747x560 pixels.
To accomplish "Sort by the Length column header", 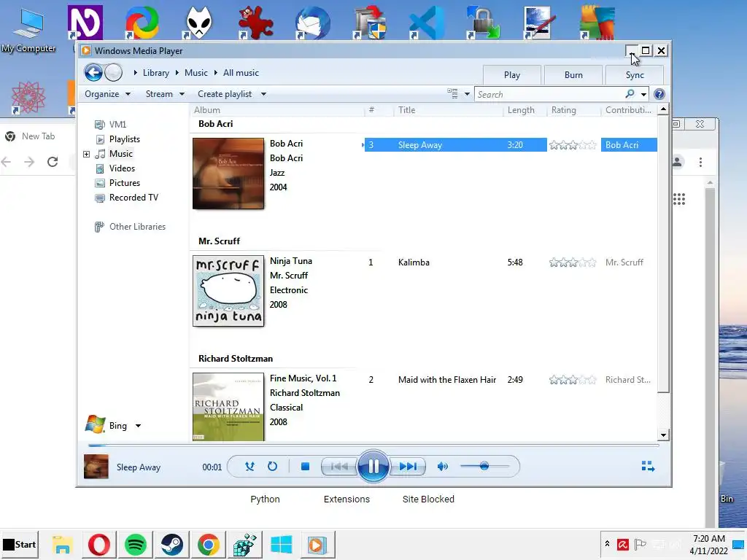I will [x=521, y=110].
